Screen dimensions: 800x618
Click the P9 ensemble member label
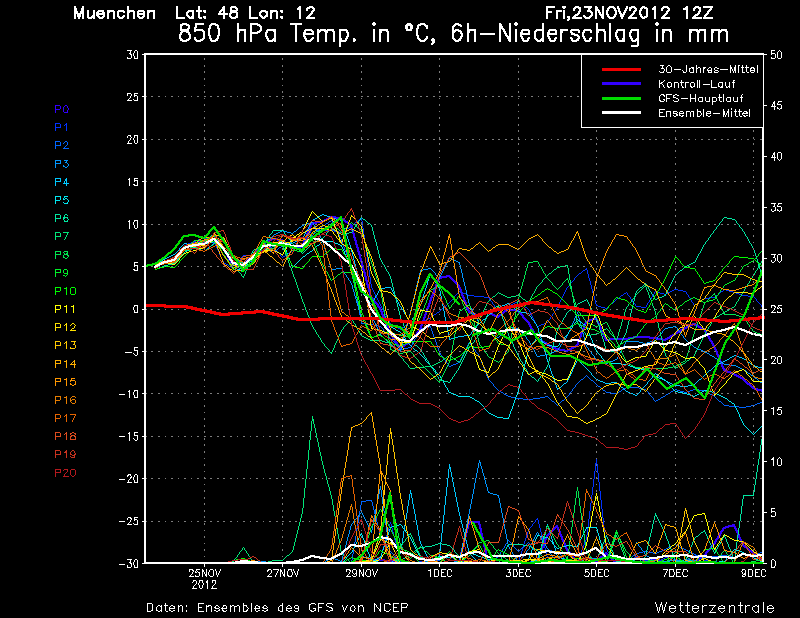(x=62, y=273)
